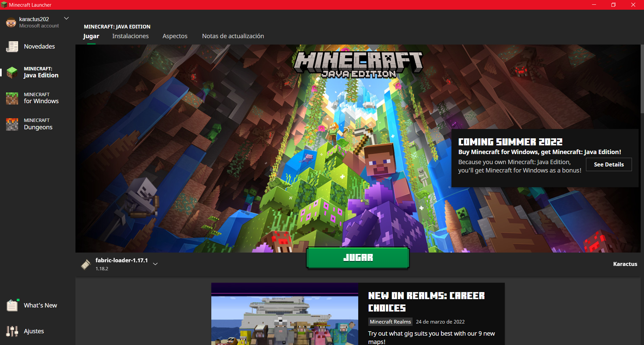This screenshot has height=345, width=644.
Task: Click the Coming Summer 2022 heading
Action: [x=511, y=142]
